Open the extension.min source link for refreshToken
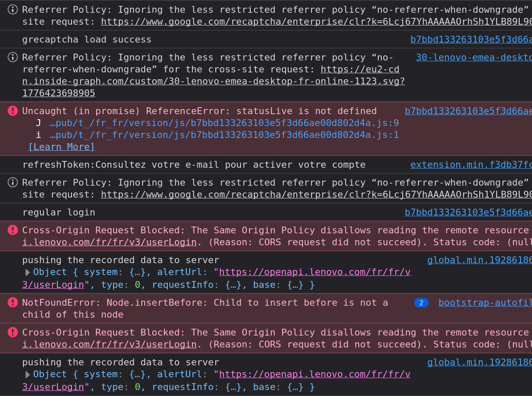The image size is (532, 396). [471, 165]
